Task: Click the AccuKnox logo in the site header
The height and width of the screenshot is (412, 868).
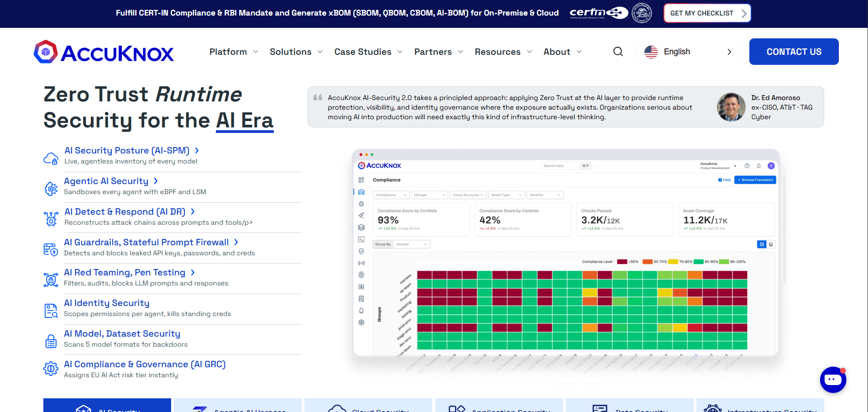Action: coord(104,52)
